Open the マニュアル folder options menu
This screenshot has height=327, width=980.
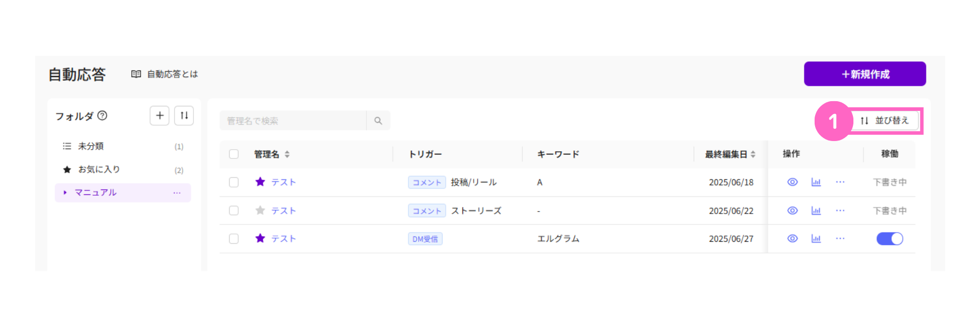(177, 193)
